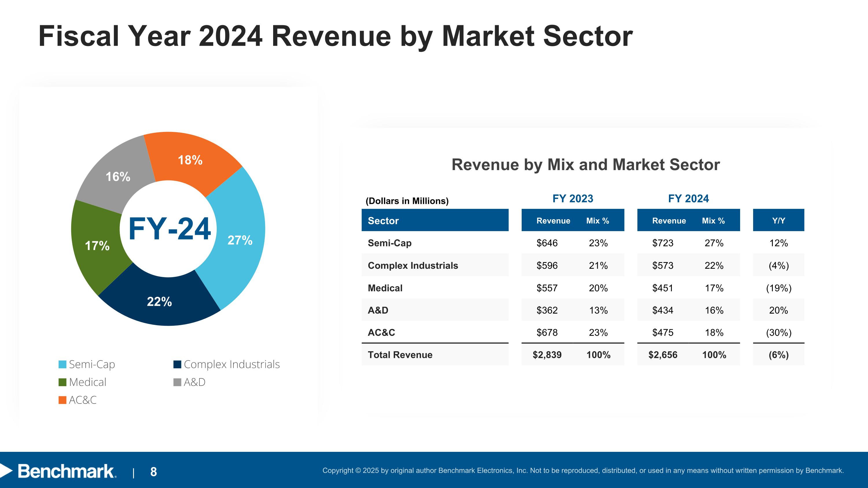Click the $573 Complex Industrials revenue cell
The image size is (868, 488).
[x=663, y=266]
